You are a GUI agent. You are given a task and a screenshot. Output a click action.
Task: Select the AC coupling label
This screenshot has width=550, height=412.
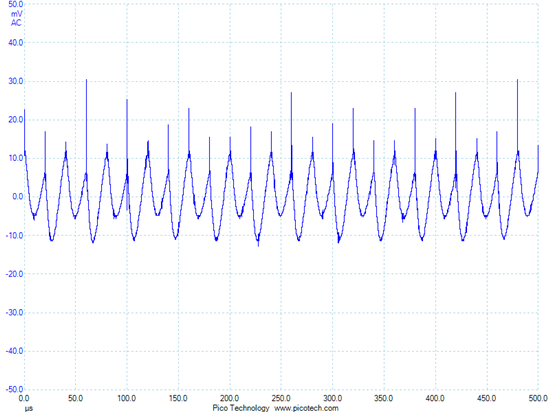point(16,23)
